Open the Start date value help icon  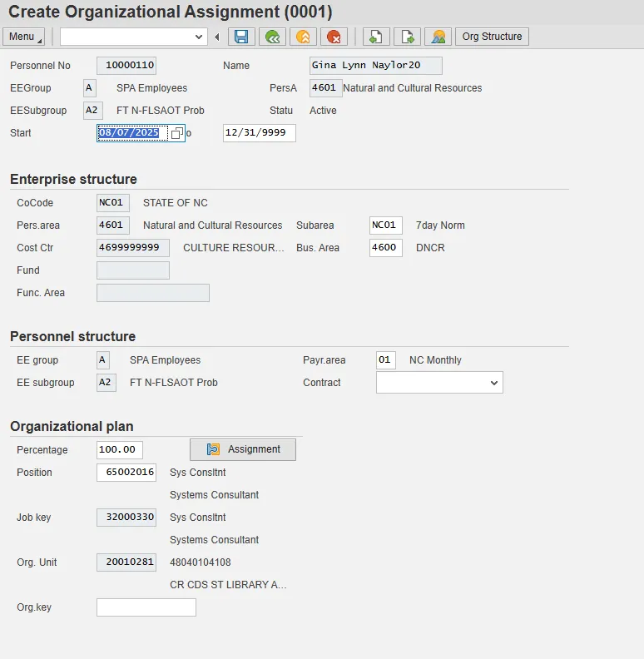177,133
